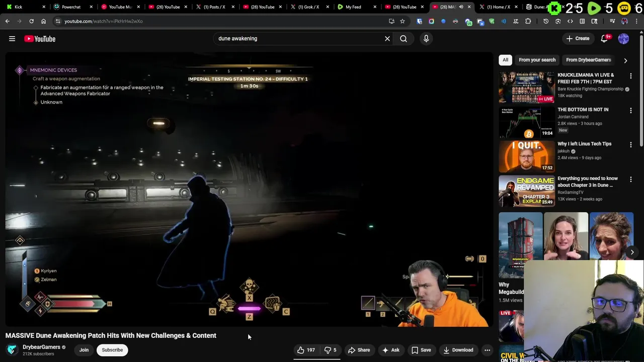644x362 pixels.
Task: Open options for the Dune Chapter 3 video
Action: coord(631,179)
